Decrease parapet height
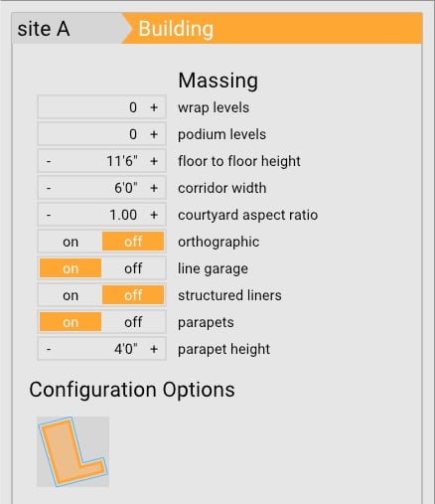The image size is (435, 504). point(49,349)
